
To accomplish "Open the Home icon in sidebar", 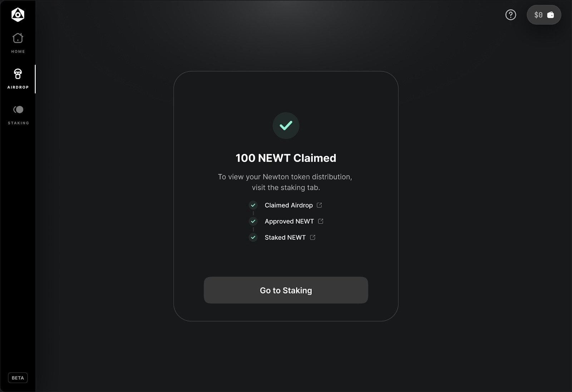I will tap(18, 38).
